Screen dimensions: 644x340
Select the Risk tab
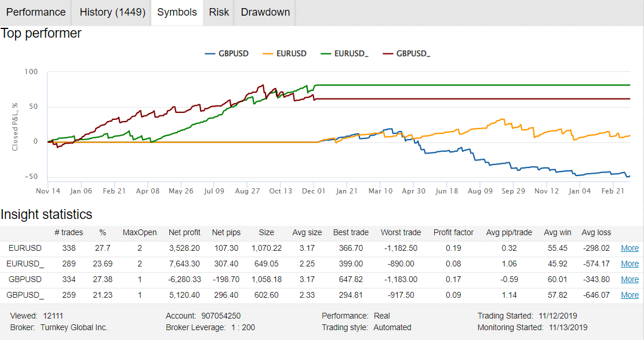[x=218, y=12]
